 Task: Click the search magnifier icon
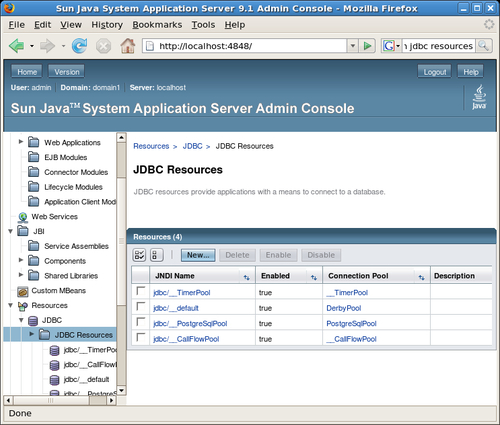click(483, 46)
